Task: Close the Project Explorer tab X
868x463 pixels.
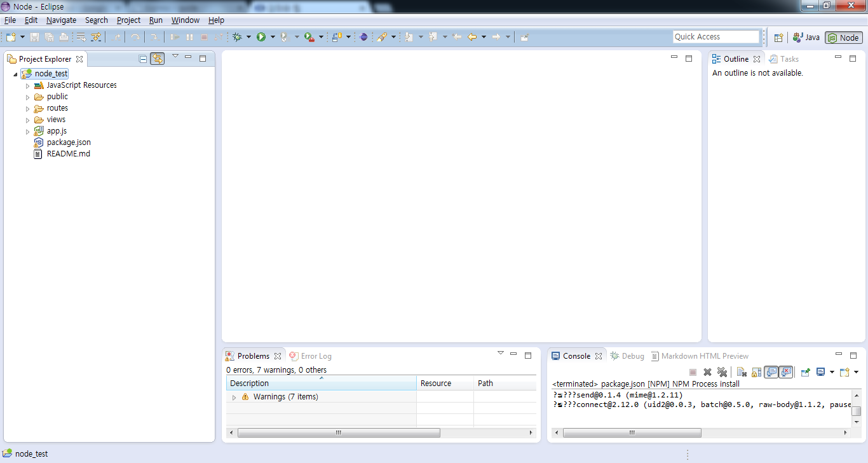Action: click(x=79, y=59)
